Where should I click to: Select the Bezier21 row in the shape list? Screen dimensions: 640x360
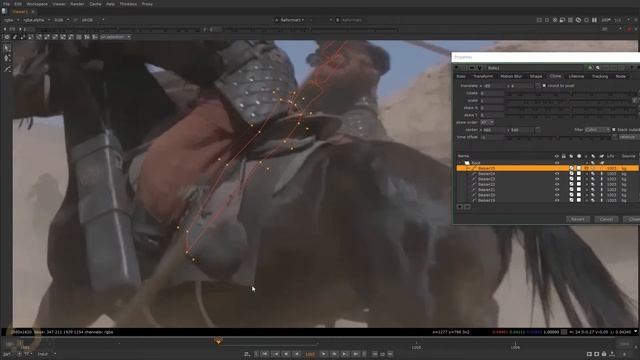(x=547, y=190)
